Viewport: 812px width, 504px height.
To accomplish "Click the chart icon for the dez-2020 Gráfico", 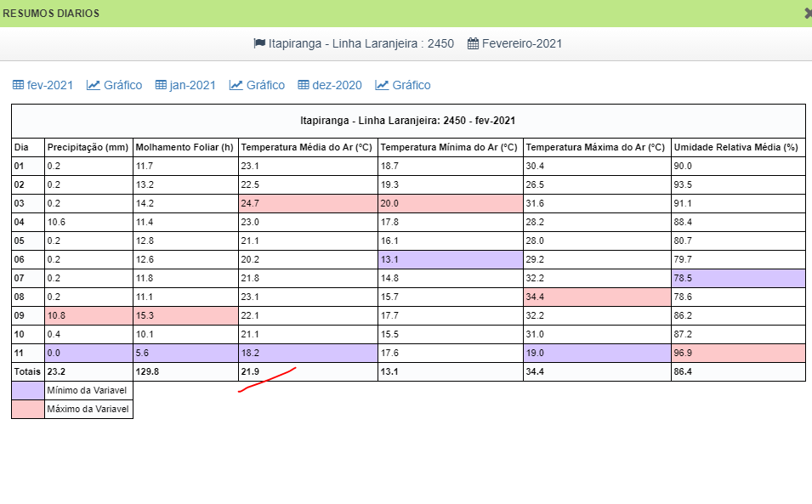I will point(383,85).
